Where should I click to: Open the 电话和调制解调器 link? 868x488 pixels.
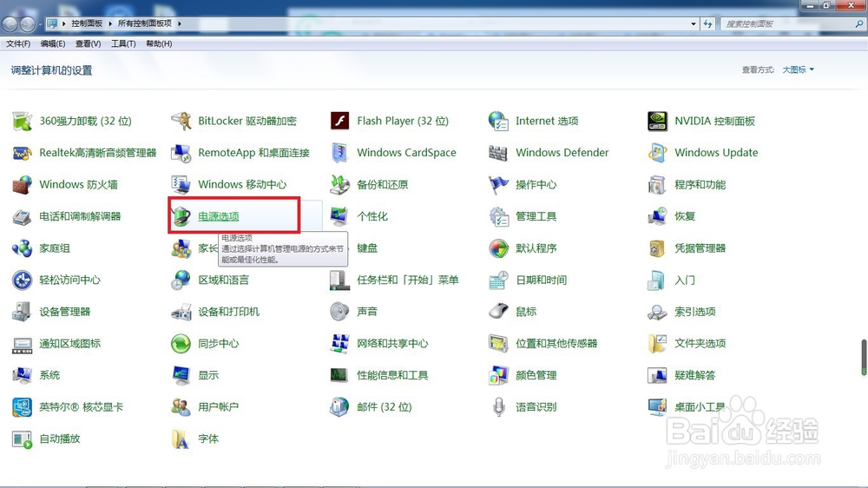[x=80, y=216]
